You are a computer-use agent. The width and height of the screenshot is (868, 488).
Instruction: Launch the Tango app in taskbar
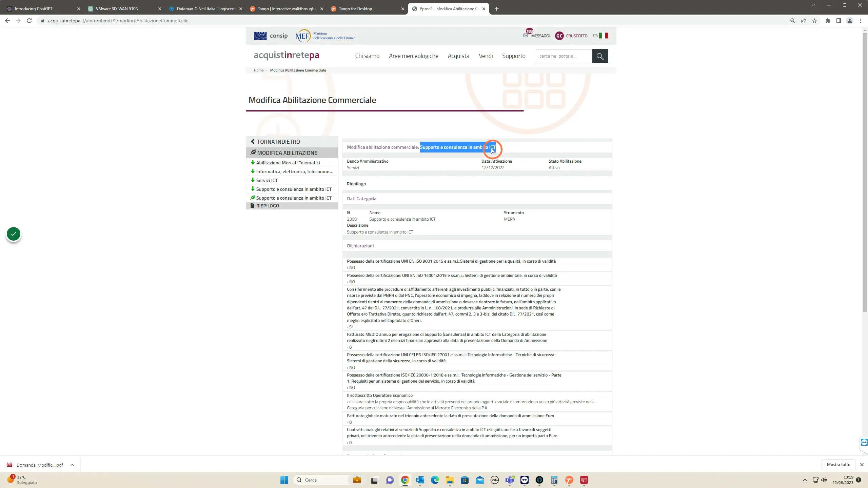(x=569, y=480)
